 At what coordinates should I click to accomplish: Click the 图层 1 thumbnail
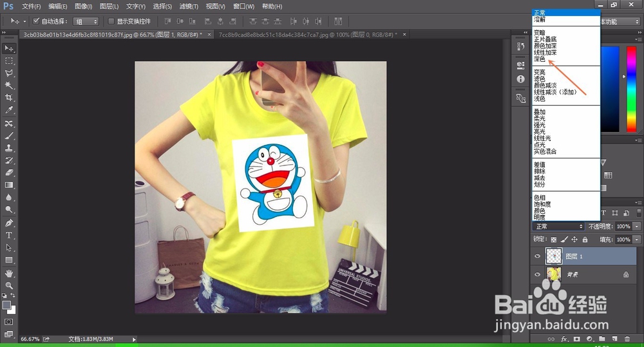554,256
